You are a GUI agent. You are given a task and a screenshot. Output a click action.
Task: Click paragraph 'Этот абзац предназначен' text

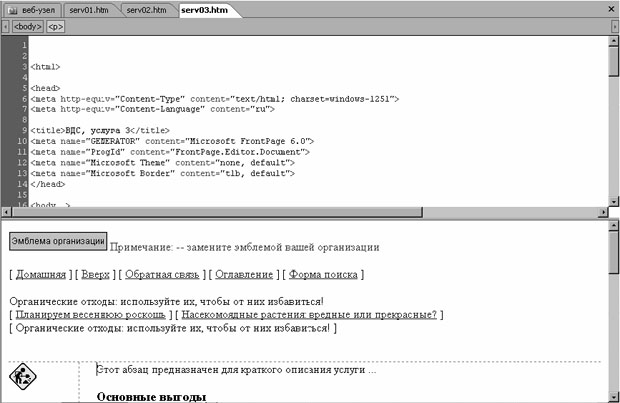236,370
